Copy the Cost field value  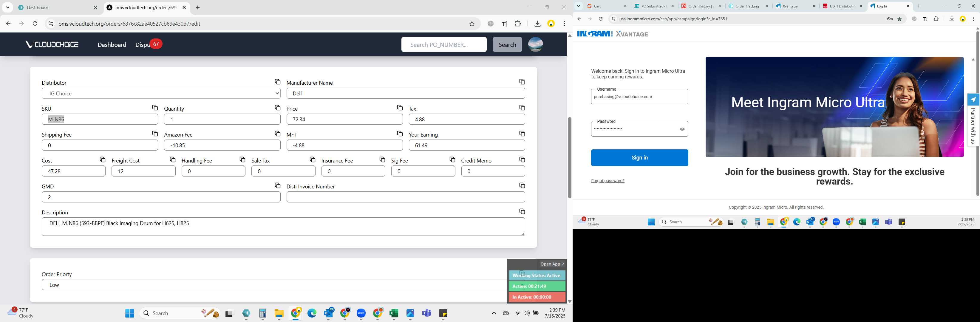pyautogui.click(x=102, y=159)
